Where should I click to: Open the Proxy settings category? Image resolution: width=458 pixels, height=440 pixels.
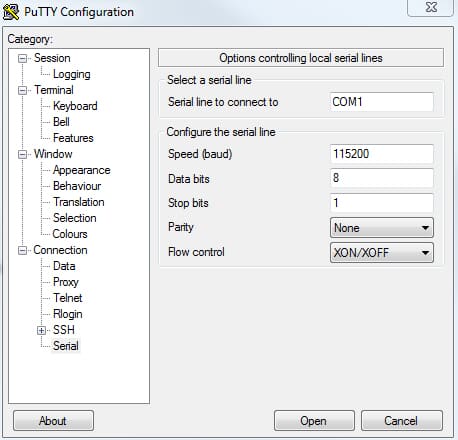66,282
